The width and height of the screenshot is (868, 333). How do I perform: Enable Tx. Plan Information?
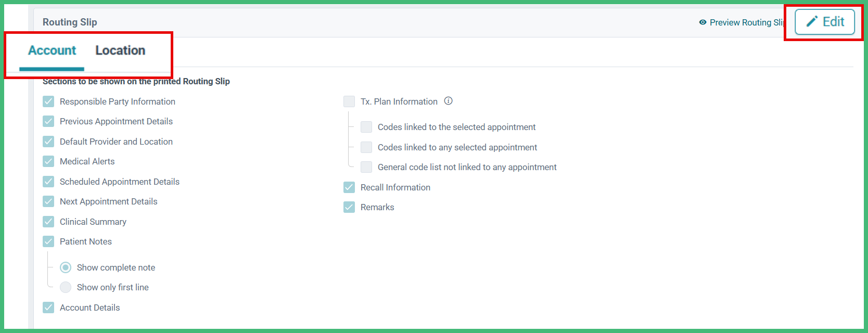(x=349, y=101)
